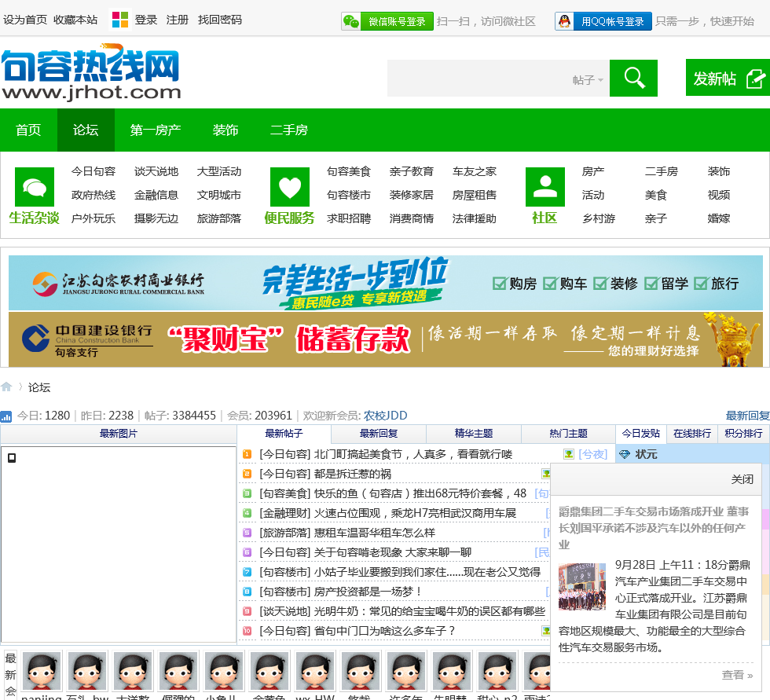The image size is (770, 700).
Task: Switch to the 热门主题 tab
Action: pyautogui.click(x=568, y=434)
